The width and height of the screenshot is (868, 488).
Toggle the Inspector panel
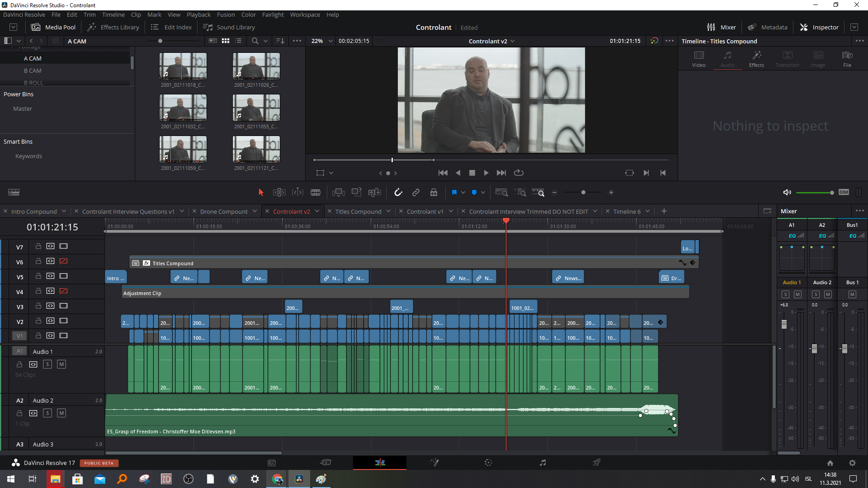(x=819, y=27)
